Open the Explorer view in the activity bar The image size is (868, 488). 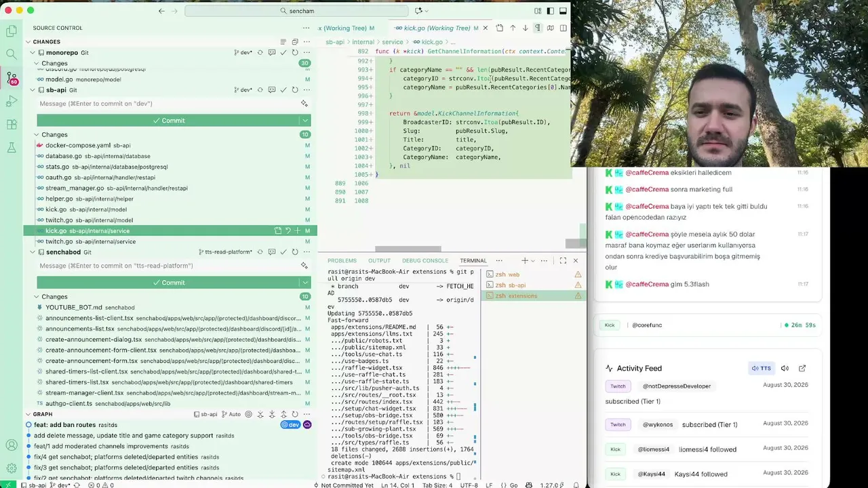(12, 30)
